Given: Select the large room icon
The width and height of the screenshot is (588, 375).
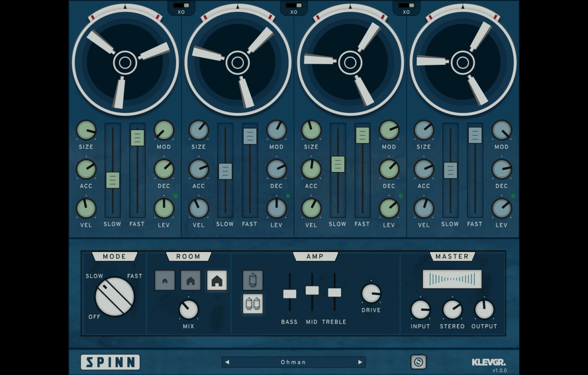Looking at the screenshot, I should tap(217, 280).
